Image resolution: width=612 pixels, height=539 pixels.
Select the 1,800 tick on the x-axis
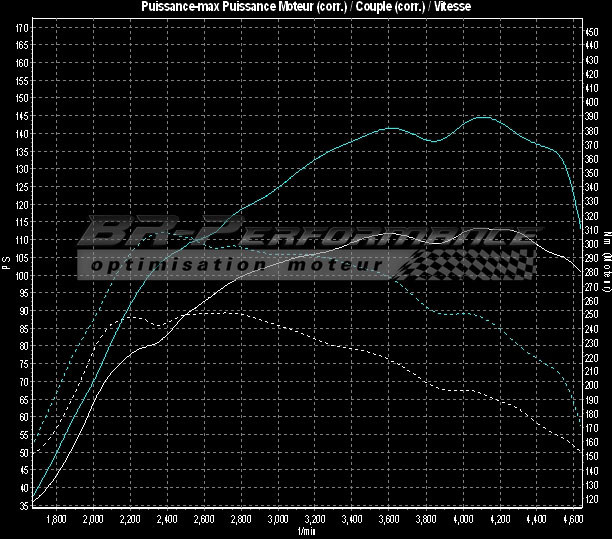56,520
